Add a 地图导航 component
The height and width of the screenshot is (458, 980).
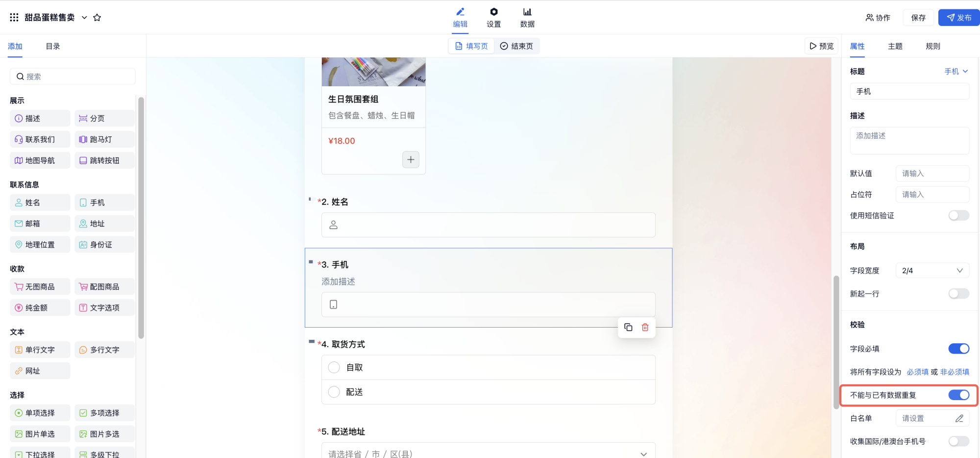[40, 160]
